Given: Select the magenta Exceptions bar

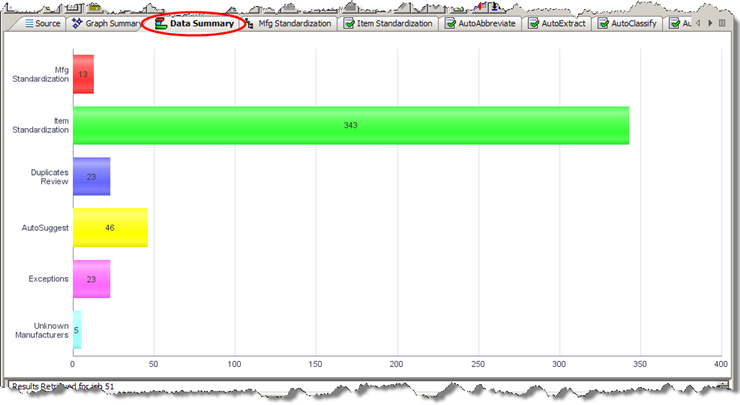Looking at the screenshot, I should click(x=92, y=279).
